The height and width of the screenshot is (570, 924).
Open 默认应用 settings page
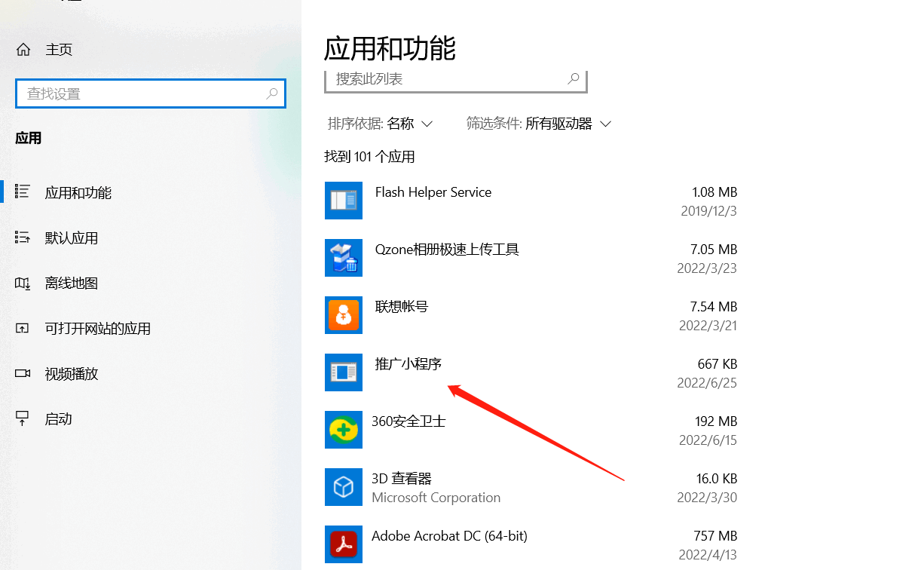(x=72, y=238)
